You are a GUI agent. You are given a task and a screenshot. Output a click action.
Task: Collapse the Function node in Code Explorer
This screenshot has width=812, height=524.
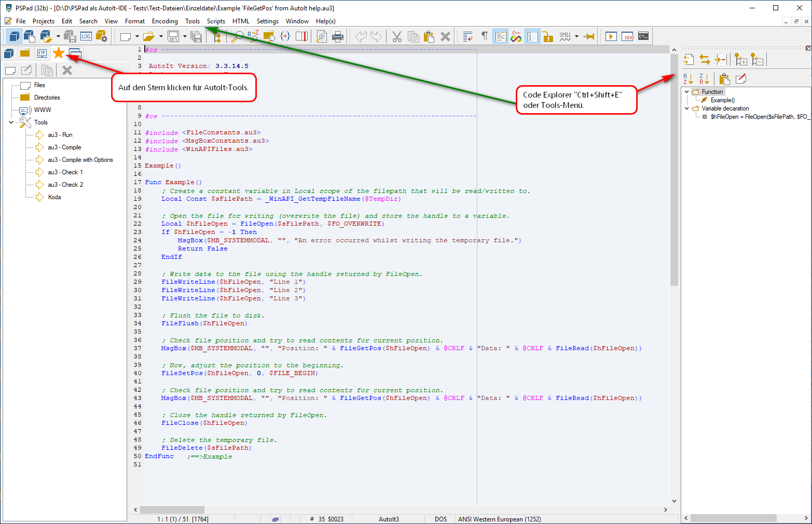click(687, 92)
